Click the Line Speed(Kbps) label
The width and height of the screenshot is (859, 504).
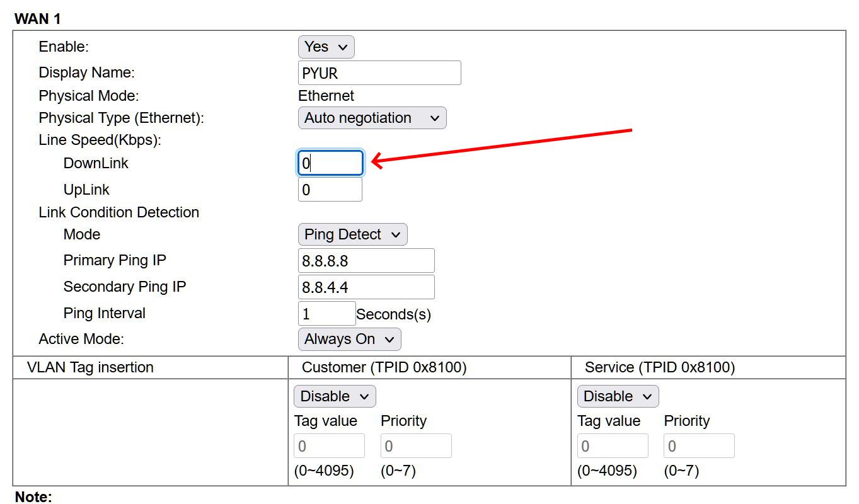(x=100, y=140)
